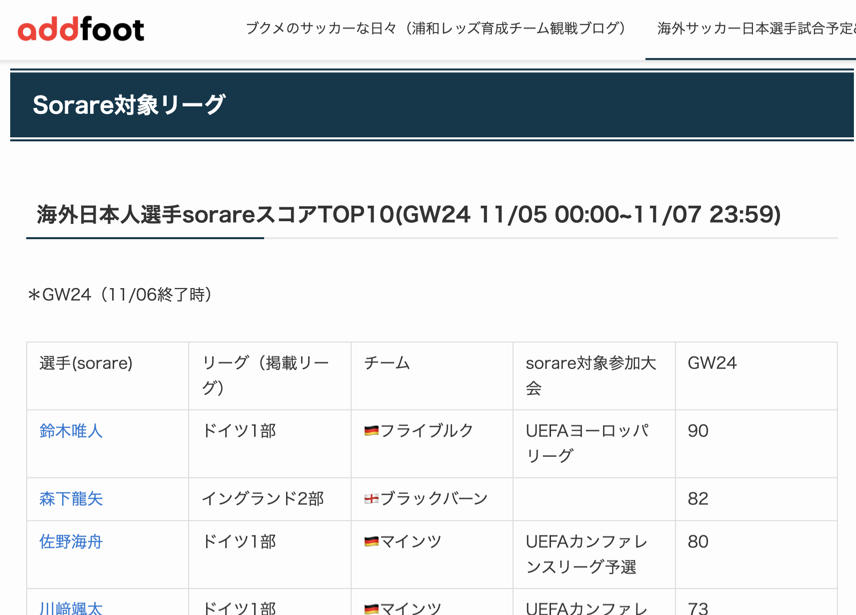The height and width of the screenshot is (615, 856).
Task: Click score 73 in 川﨑颯太 row
Action: (698, 607)
